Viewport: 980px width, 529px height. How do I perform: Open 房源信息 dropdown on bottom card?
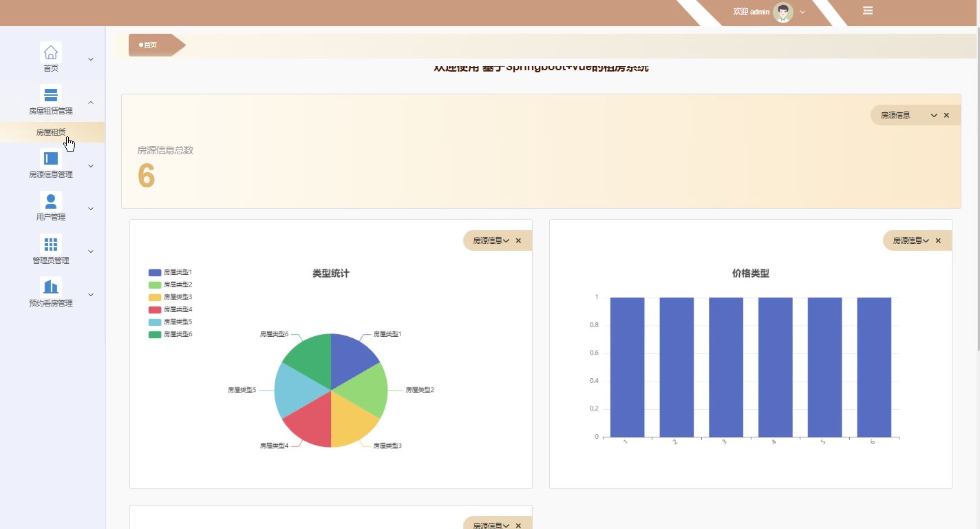click(x=506, y=526)
